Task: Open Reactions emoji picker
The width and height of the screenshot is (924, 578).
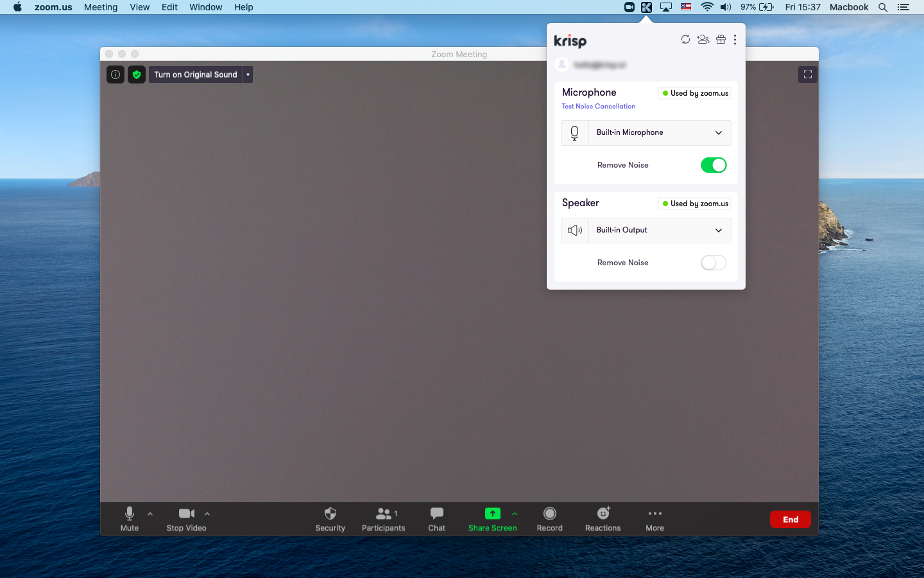Action: tap(603, 519)
